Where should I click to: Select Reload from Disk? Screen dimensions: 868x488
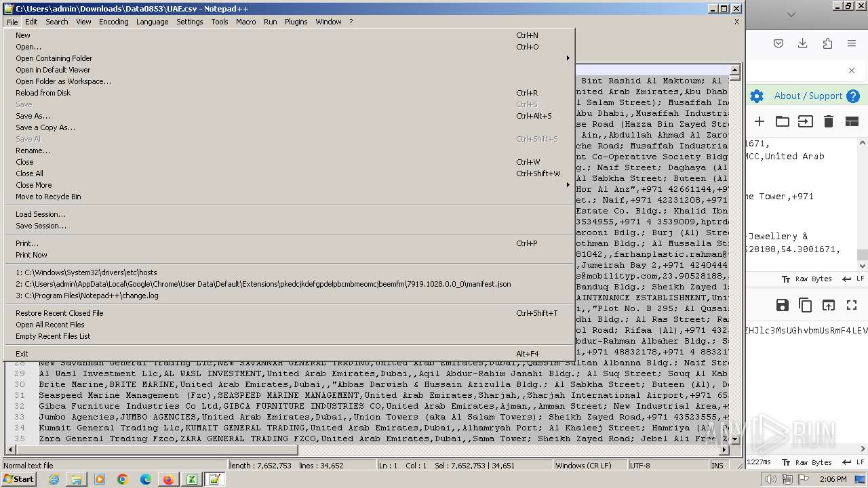[x=289, y=93]
